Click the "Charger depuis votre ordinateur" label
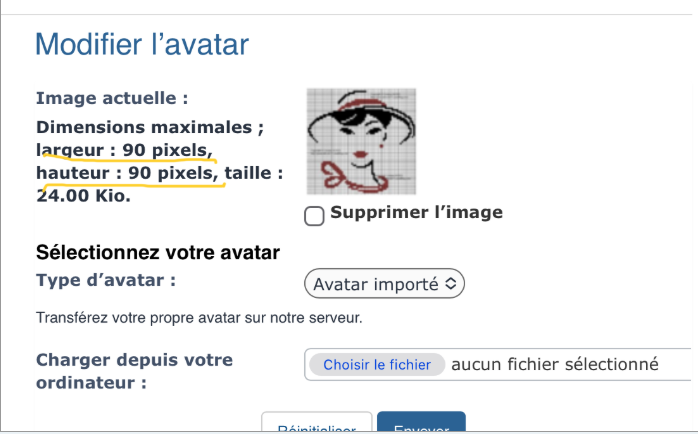The image size is (698, 434). 134,370
